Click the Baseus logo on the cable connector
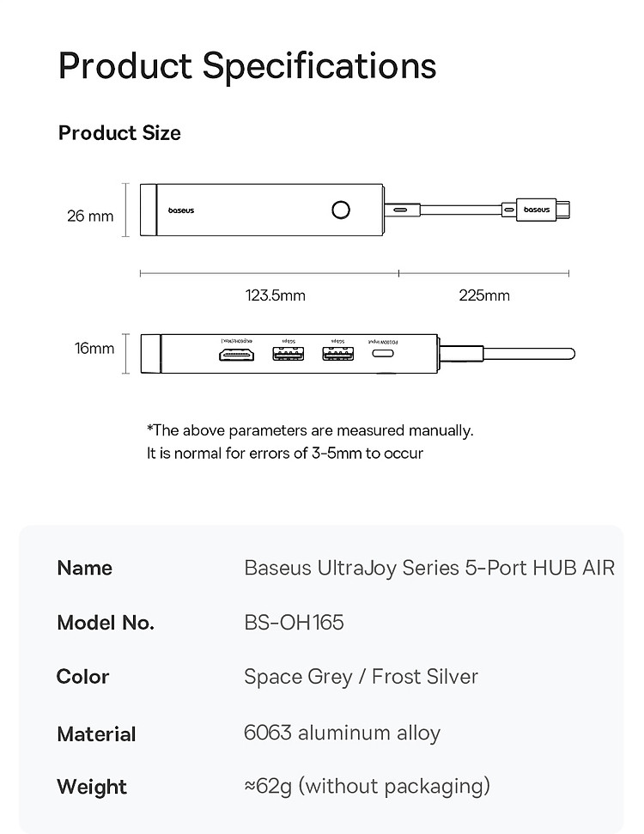Viewport: 644px width, 834px height. pos(537,210)
